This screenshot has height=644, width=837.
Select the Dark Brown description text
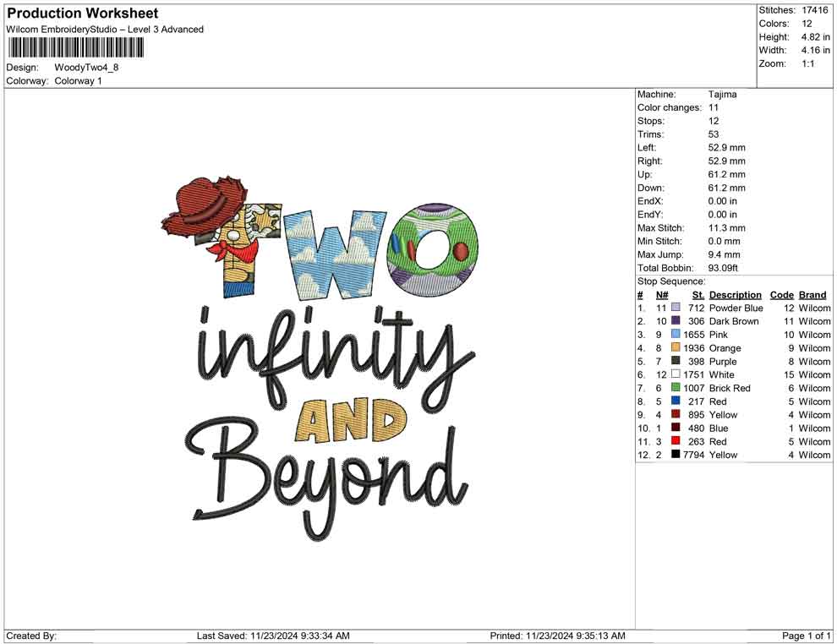[734, 321]
